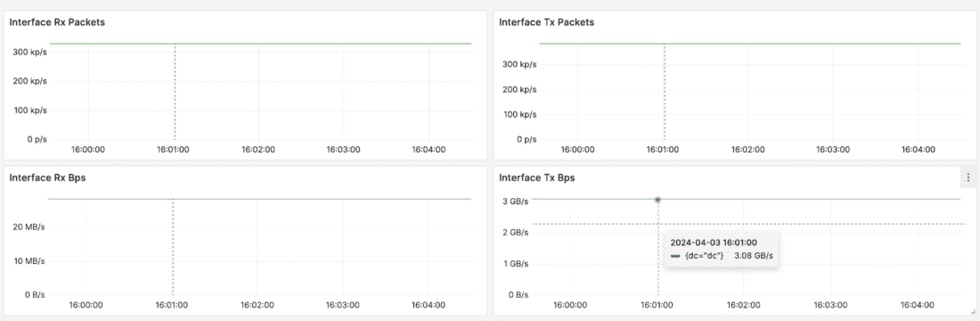The height and width of the screenshot is (321, 980).
Task: Click the green series swatch in the tooltip
Action: coord(675,256)
